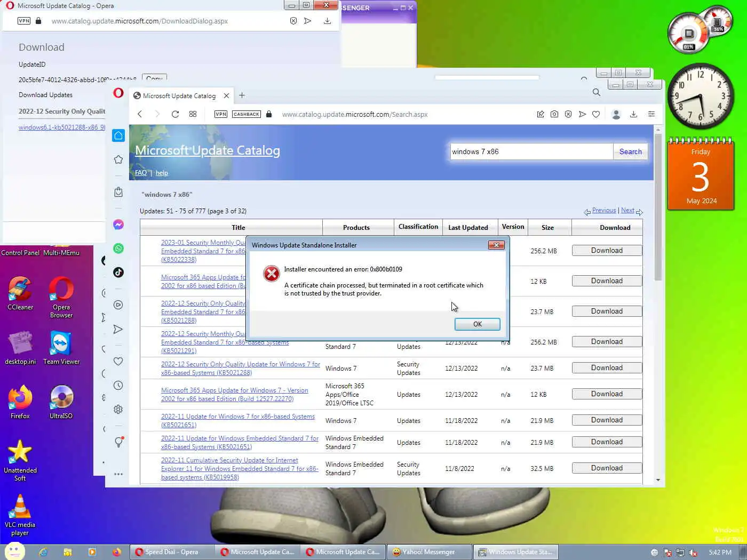
Task: Open downloads icon in Search.aspx window
Action: click(633, 114)
